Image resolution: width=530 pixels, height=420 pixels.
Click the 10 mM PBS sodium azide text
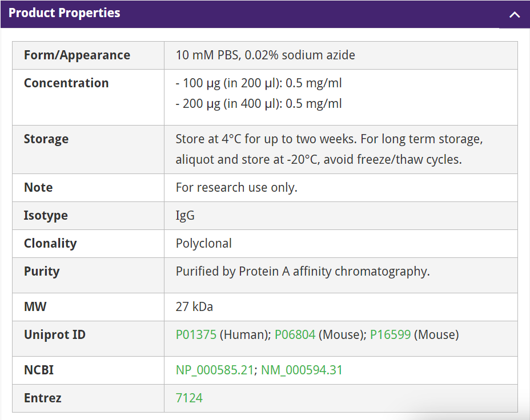265,55
